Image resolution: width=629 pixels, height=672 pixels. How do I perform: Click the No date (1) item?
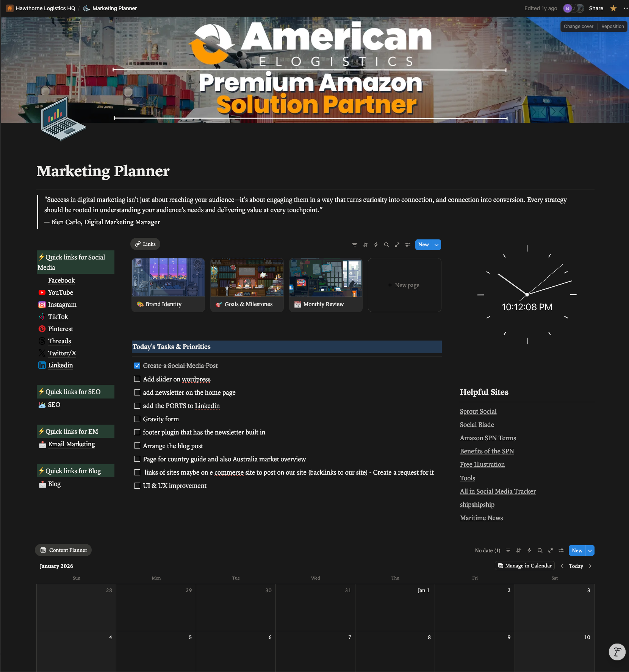coord(487,550)
